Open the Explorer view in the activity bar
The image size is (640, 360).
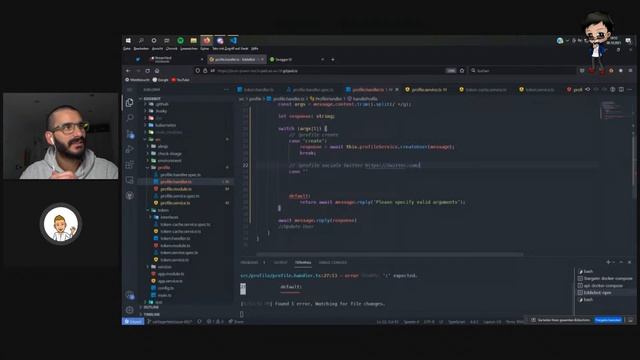tap(130, 102)
